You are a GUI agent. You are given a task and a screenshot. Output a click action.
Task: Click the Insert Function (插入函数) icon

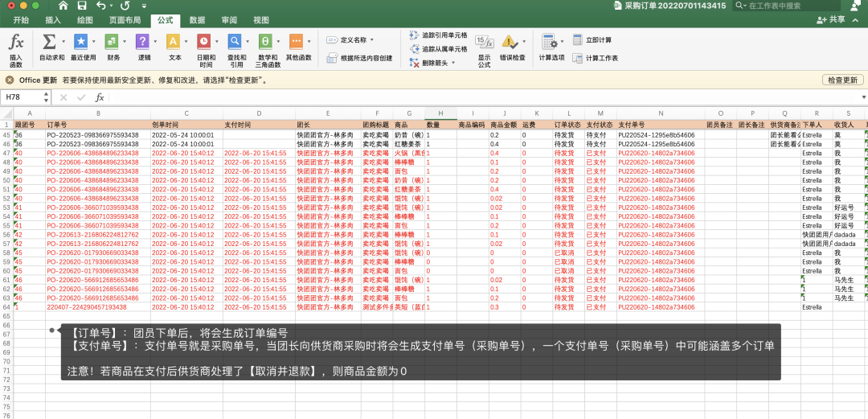(x=16, y=42)
